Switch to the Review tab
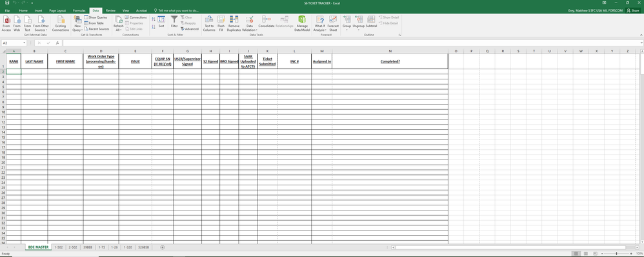This screenshot has width=644, height=257. (x=110, y=10)
